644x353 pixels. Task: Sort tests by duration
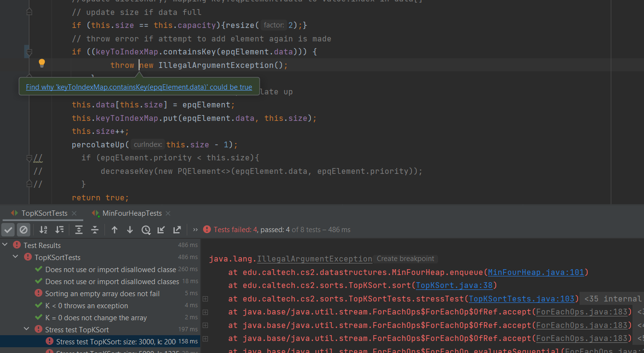(x=60, y=230)
